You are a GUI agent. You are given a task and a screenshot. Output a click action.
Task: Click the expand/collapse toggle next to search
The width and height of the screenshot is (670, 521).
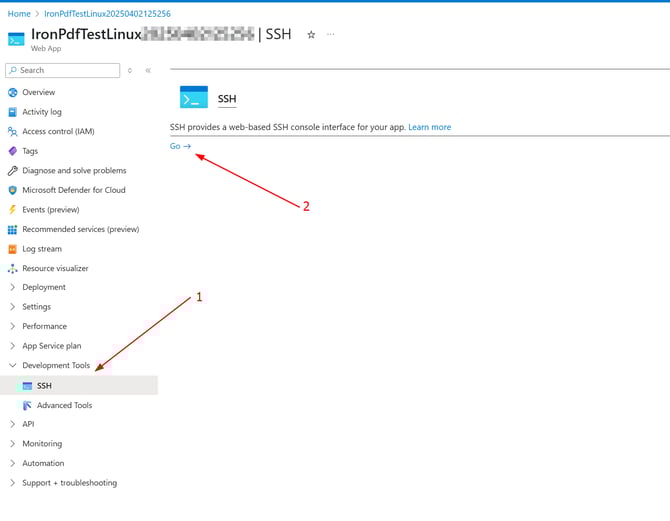(130, 71)
